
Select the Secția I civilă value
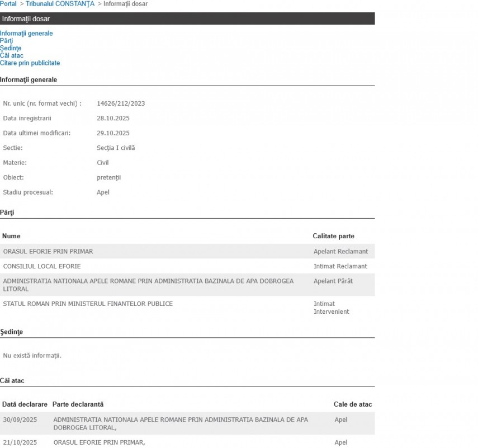tap(116, 148)
